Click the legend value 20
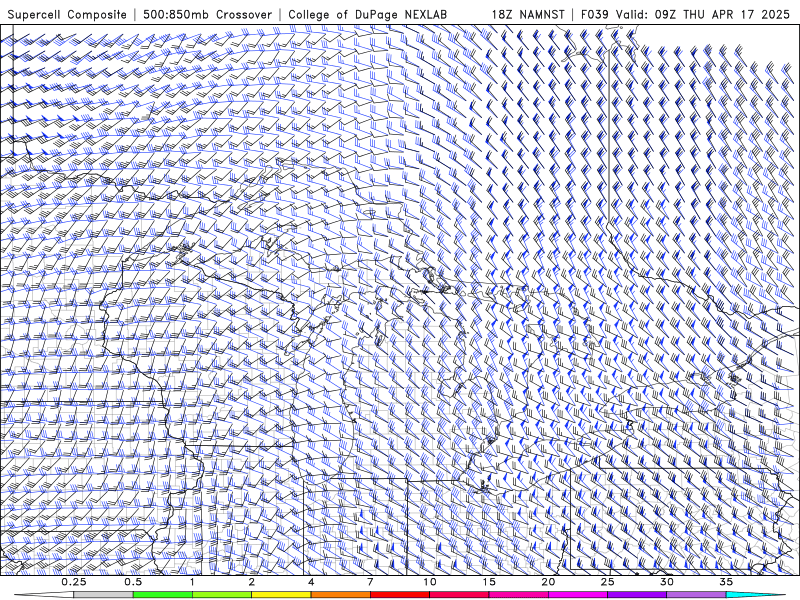This screenshot has width=800, height=600. click(x=548, y=582)
